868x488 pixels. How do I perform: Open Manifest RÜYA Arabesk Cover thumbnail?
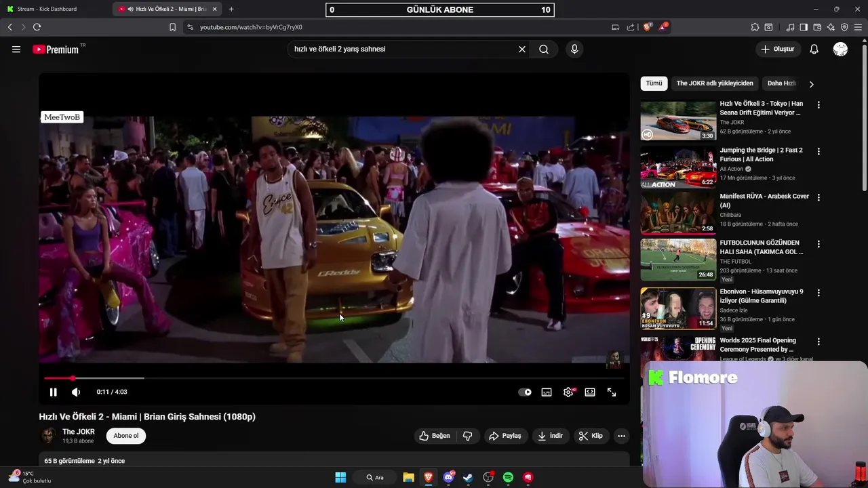[x=678, y=213]
